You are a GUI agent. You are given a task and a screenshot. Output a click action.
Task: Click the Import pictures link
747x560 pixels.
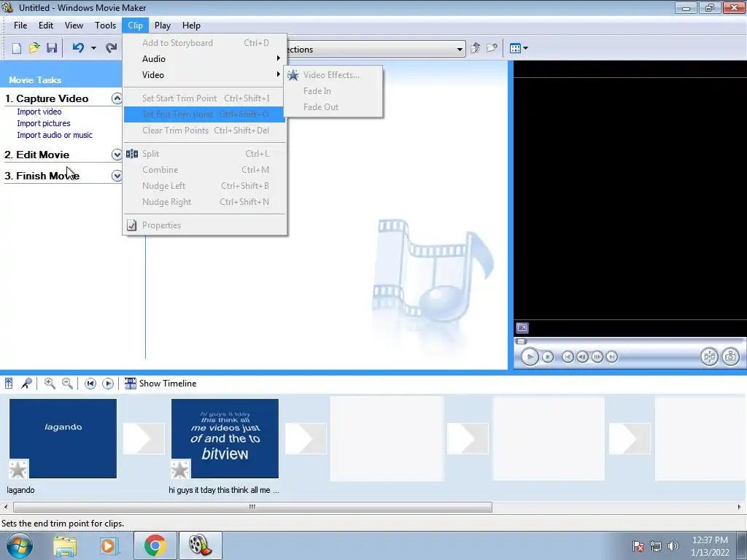(x=44, y=123)
